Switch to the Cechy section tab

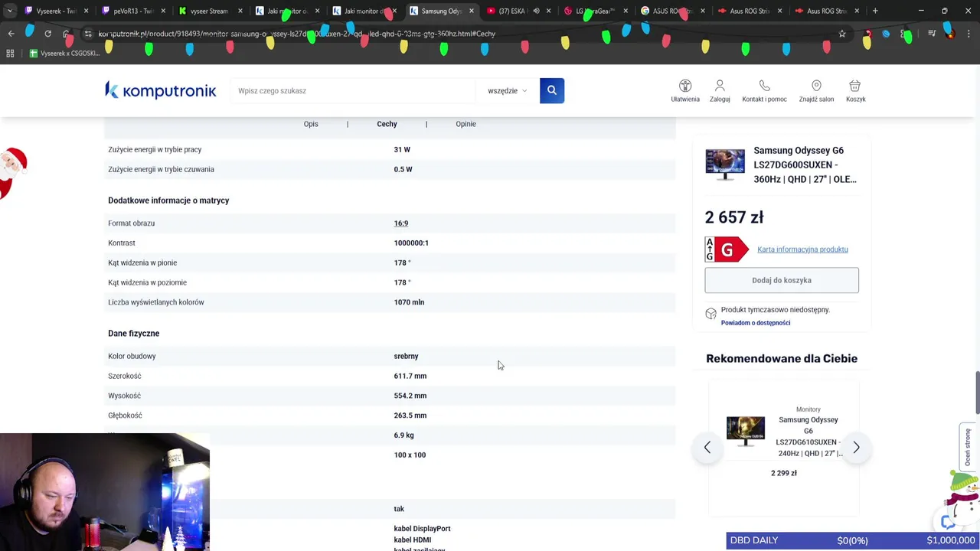coord(387,124)
